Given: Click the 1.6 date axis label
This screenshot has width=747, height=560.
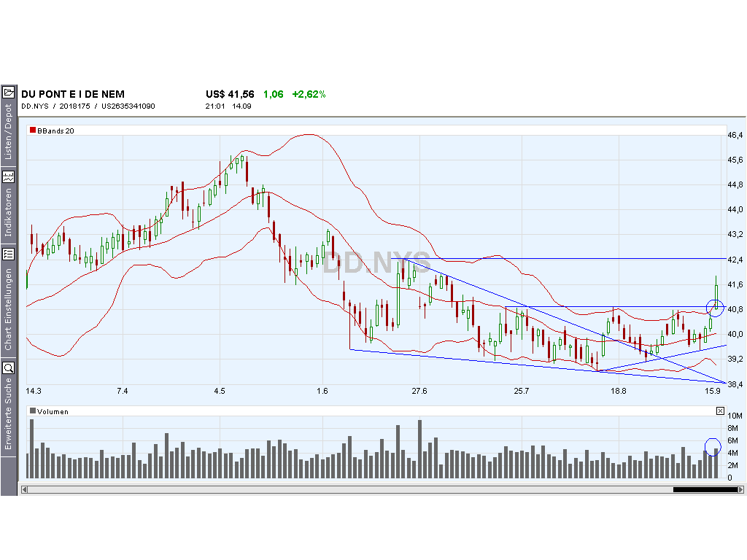Looking at the screenshot, I should tap(322, 391).
